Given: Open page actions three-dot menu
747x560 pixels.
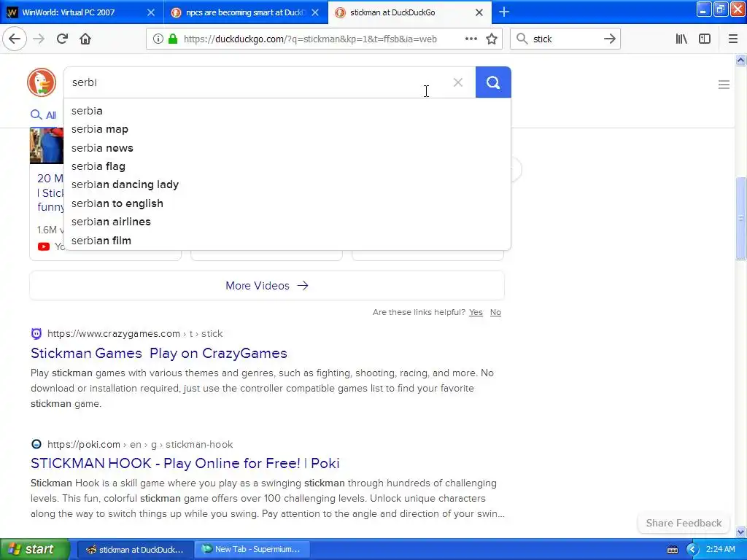Looking at the screenshot, I should click(x=471, y=39).
